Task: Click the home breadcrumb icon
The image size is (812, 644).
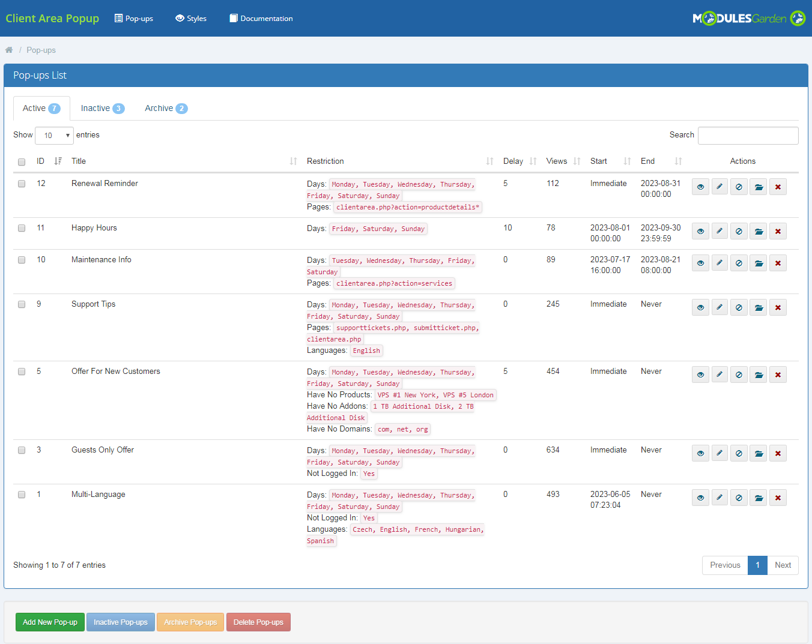Action: tap(9, 50)
